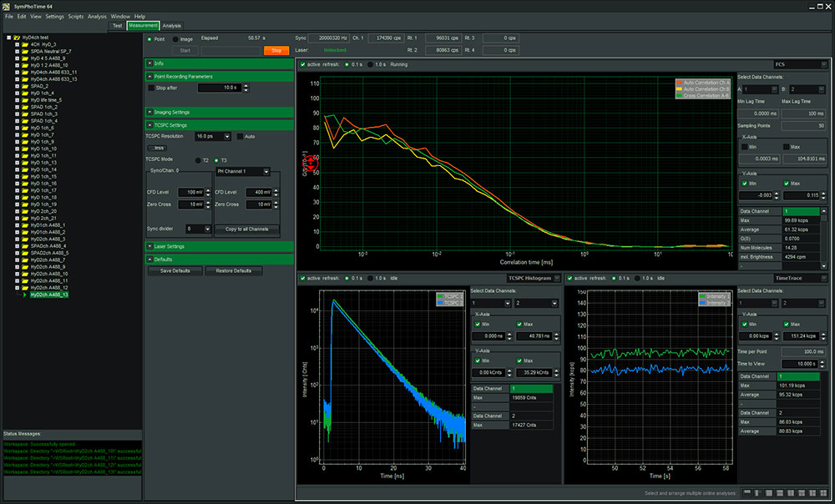Collapse the TCSPC Settings section
Viewport: 835px width, 504px height.
tap(149, 125)
